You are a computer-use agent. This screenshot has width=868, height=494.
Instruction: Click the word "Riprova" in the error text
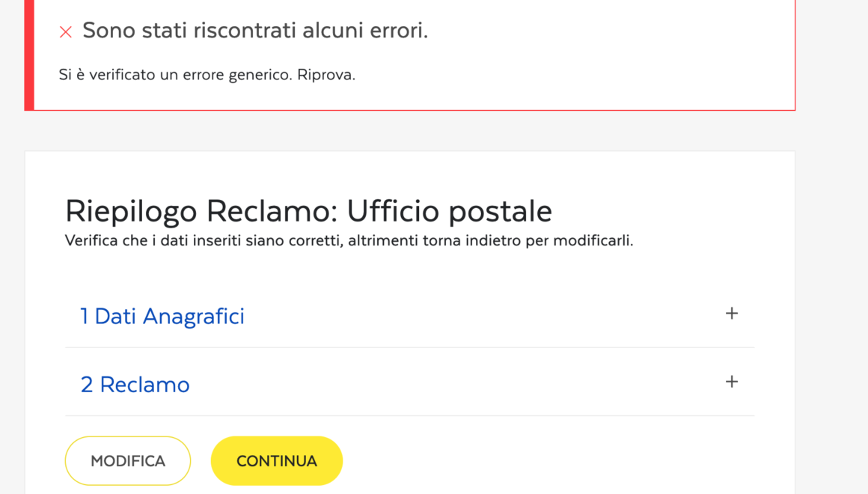pos(325,76)
